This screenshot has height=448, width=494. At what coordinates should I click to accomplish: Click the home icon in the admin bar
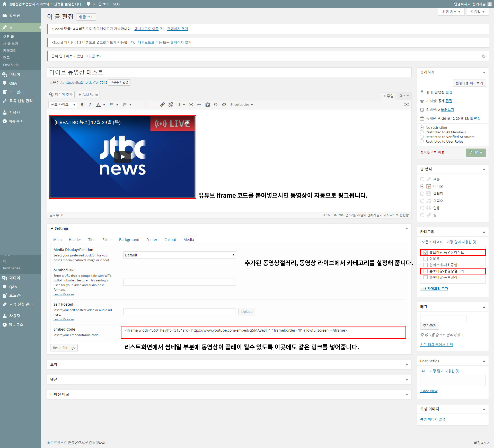tap(4, 4)
